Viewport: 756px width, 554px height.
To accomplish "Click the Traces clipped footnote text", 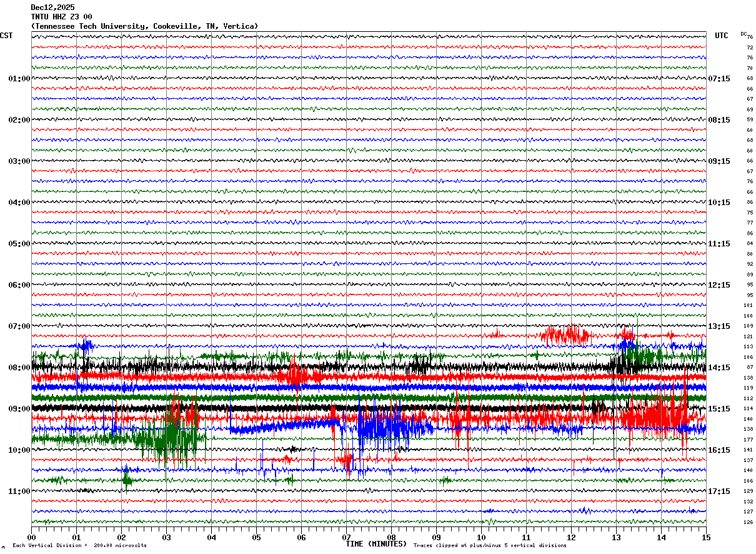I will pyautogui.click(x=490, y=546).
